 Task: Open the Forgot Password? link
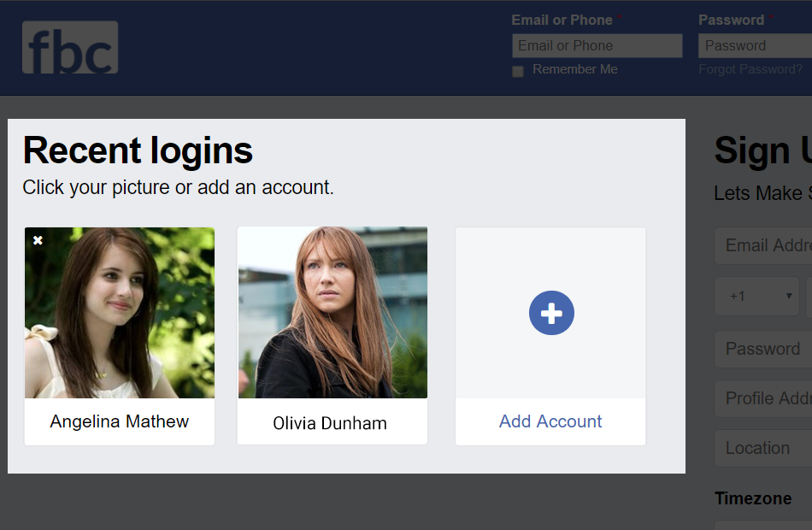[750, 69]
